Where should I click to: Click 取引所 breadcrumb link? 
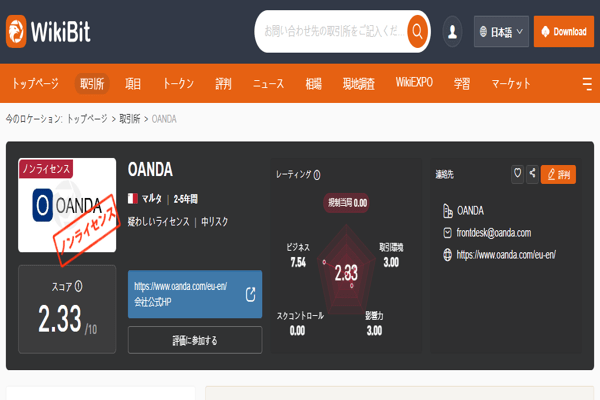coord(130,119)
